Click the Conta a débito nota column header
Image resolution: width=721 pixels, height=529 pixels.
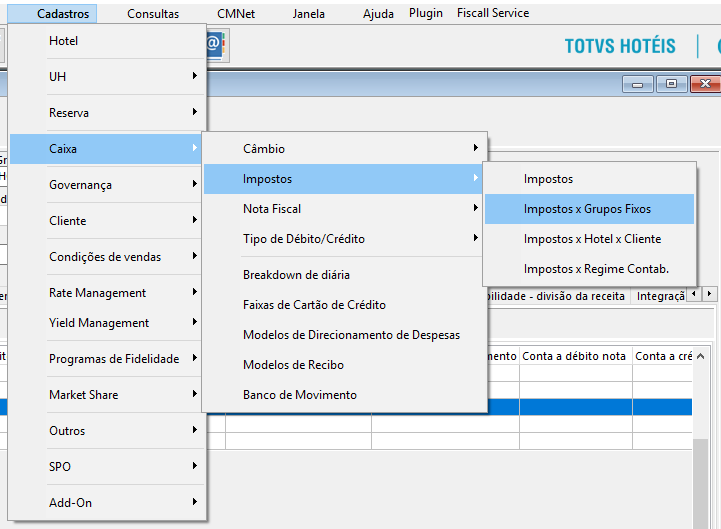tap(576, 356)
